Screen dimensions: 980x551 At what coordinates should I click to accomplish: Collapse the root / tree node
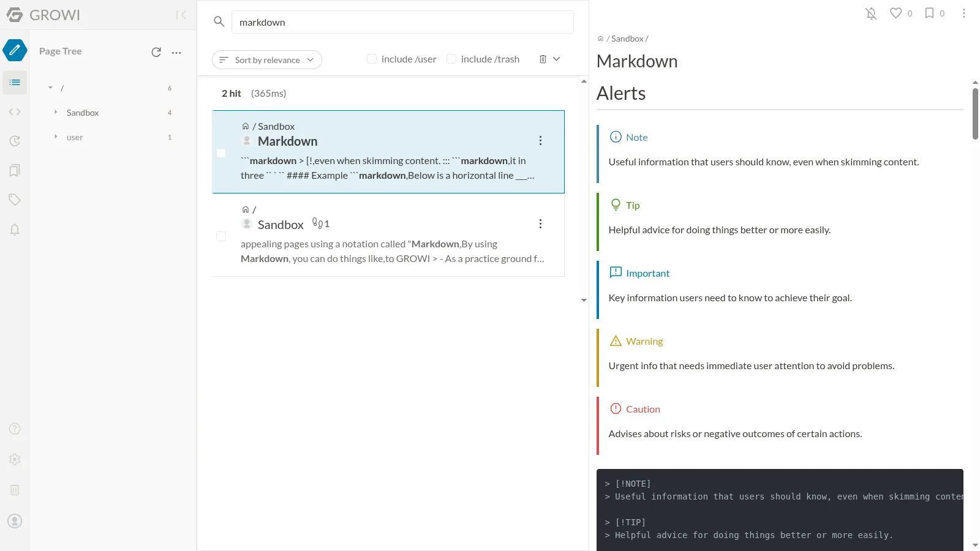coord(50,88)
